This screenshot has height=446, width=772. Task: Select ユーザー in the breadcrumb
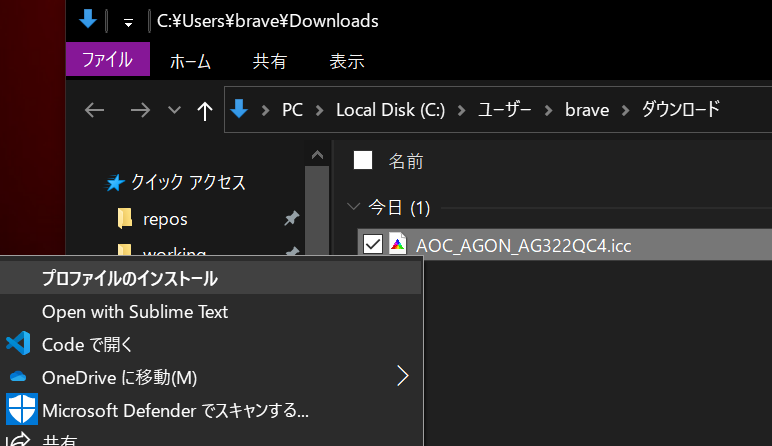pos(505,109)
